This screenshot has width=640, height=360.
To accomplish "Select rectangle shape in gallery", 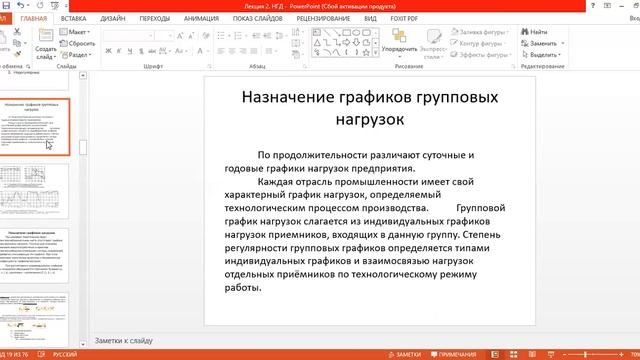I will (x=347, y=32).
